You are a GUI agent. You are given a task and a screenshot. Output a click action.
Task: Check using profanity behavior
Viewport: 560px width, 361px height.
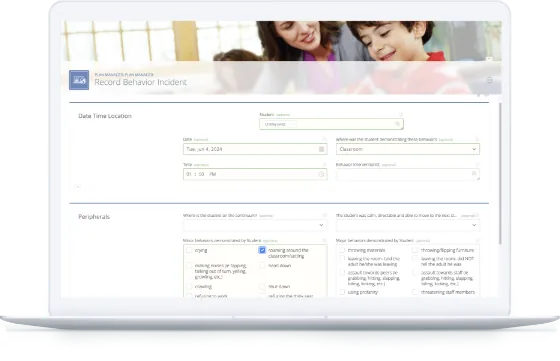342,292
